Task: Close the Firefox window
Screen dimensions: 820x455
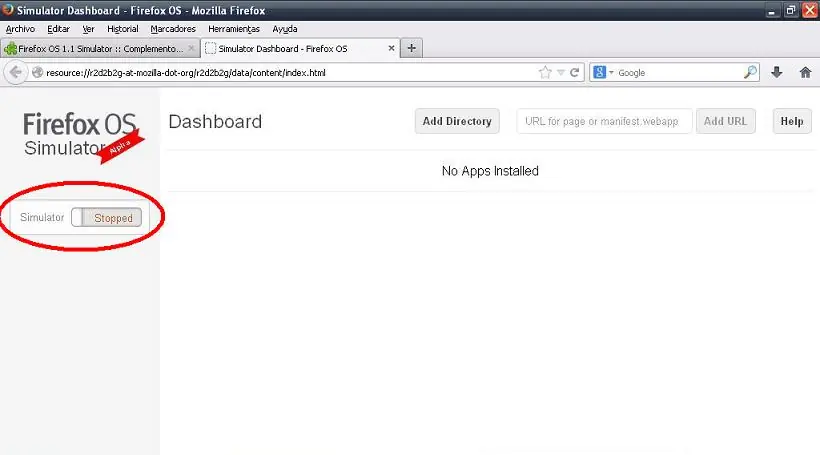Action: [810, 10]
